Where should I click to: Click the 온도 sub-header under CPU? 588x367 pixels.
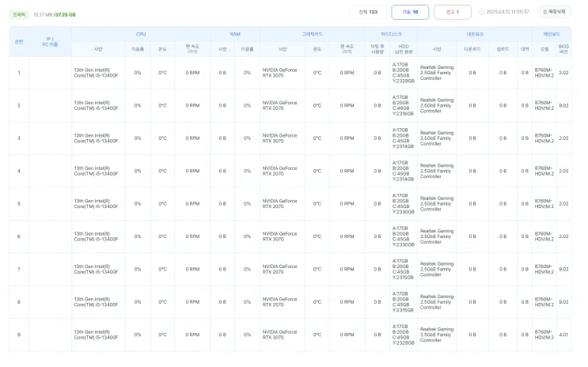[x=162, y=49]
